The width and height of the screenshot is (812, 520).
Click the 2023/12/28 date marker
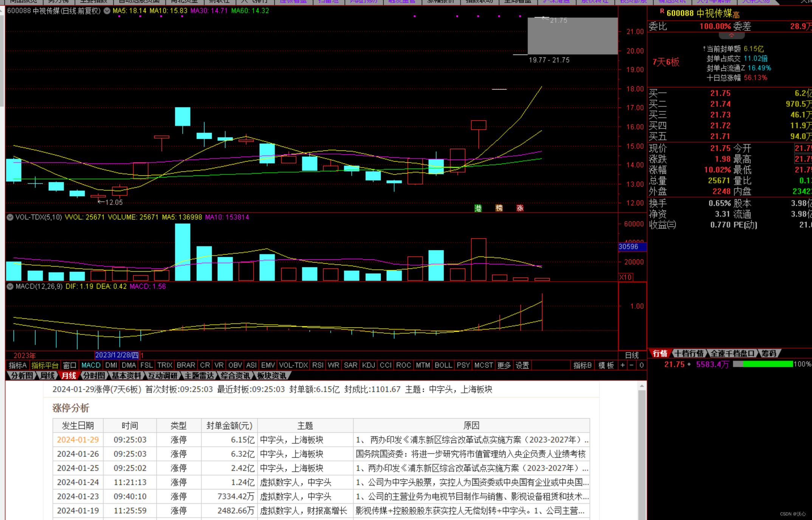click(x=117, y=355)
